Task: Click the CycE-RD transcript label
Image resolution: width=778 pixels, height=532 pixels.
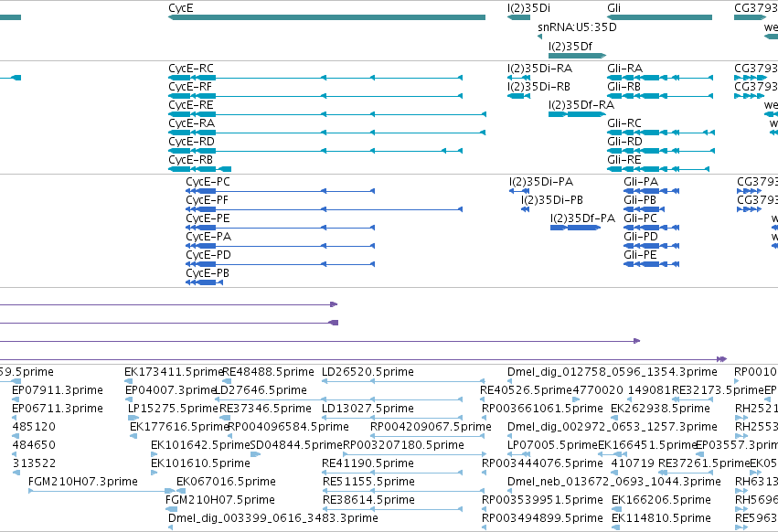Action: tap(191, 142)
